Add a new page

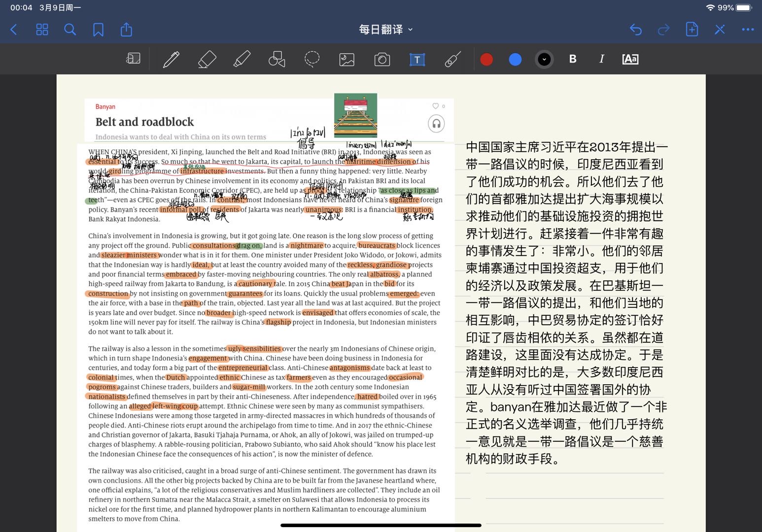pyautogui.click(x=692, y=29)
